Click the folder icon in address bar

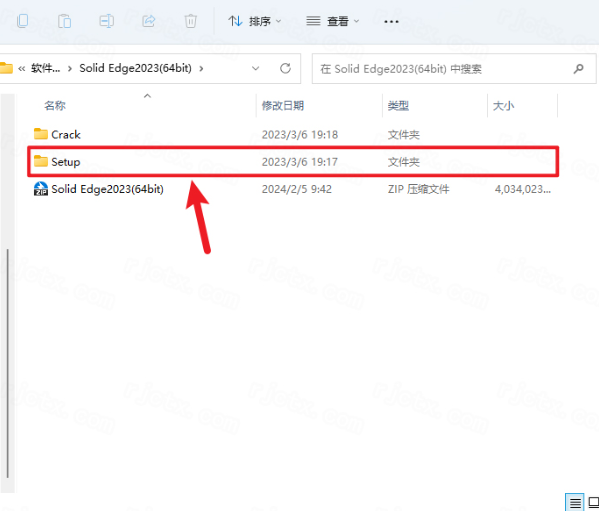tap(6, 68)
